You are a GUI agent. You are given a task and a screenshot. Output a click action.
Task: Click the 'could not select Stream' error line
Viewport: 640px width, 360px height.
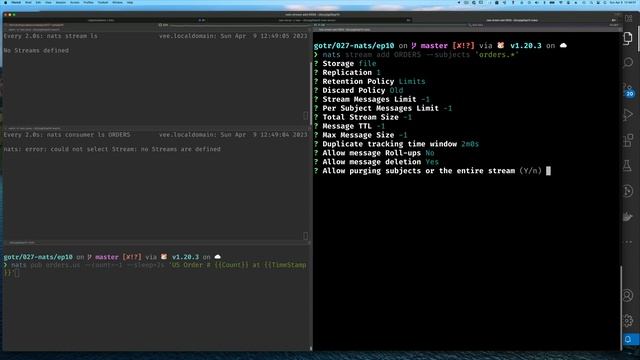[112, 149]
